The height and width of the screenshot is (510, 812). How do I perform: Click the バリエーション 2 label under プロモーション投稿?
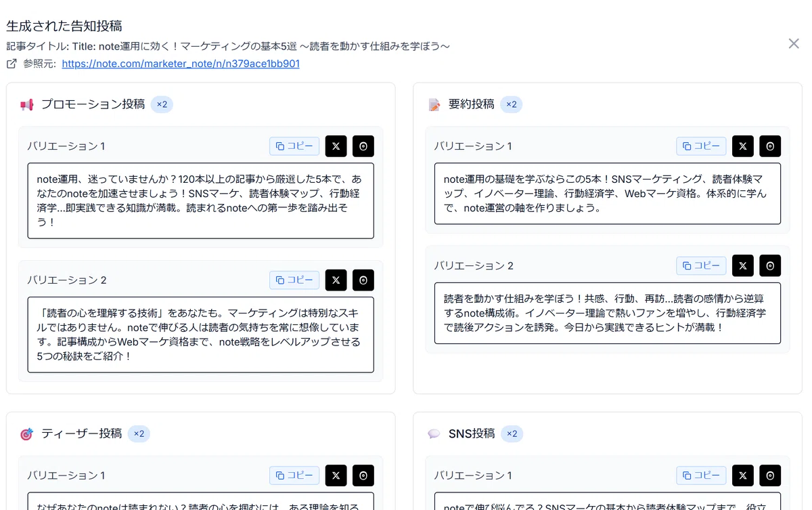tap(67, 280)
